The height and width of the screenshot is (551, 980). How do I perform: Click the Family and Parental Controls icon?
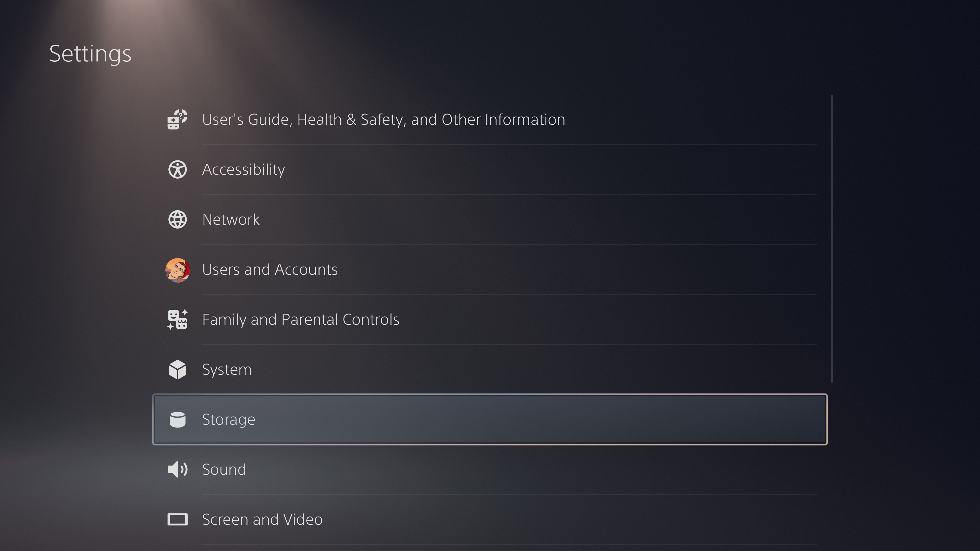tap(177, 319)
